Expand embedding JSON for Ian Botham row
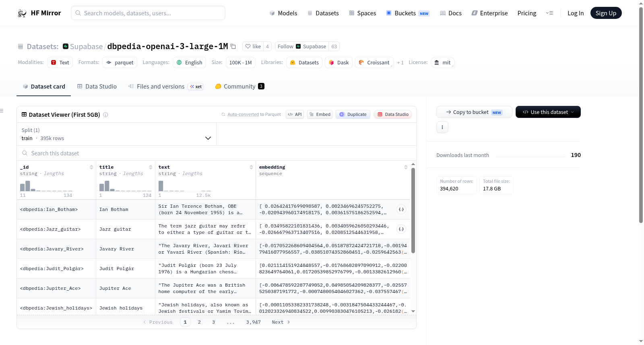 [x=401, y=209]
